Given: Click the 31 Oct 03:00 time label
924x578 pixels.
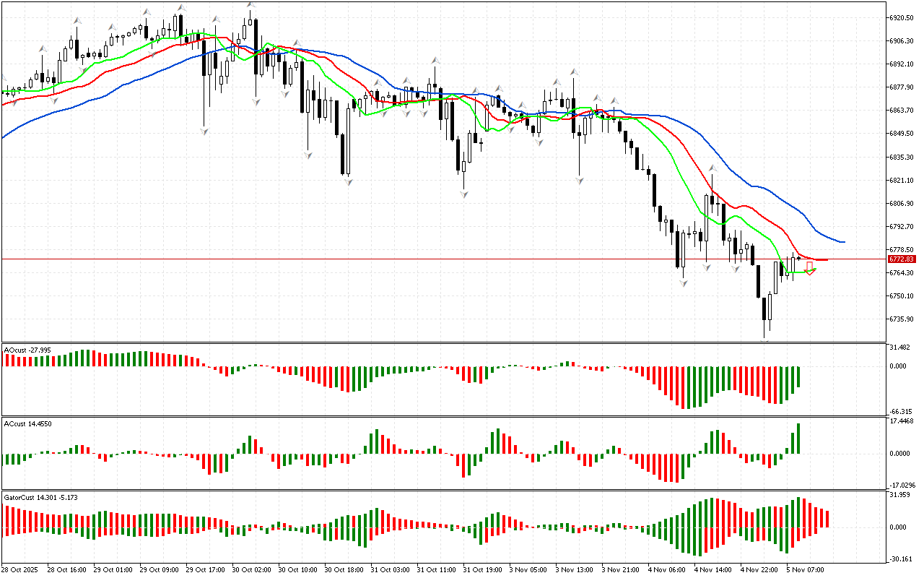Looking at the screenshot, I should [389, 570].
